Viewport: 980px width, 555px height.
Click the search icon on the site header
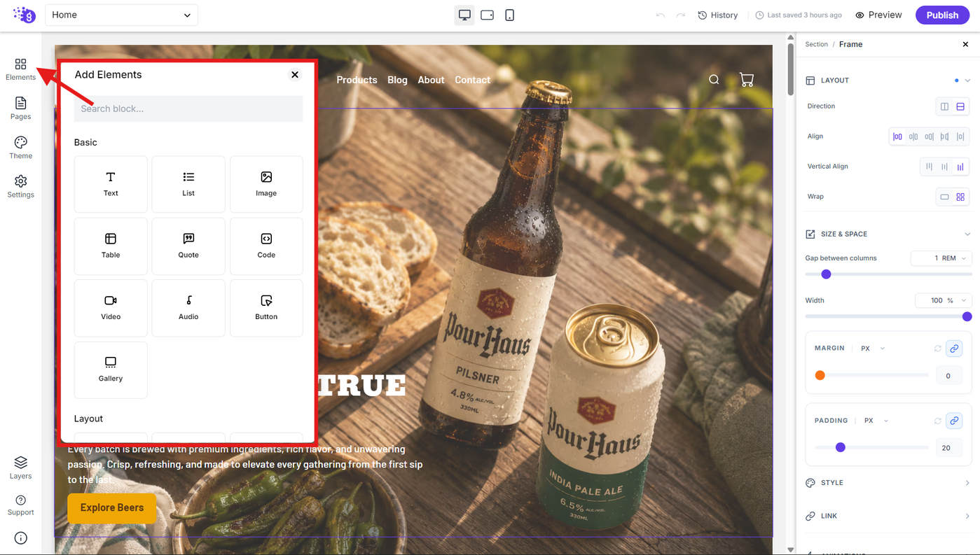tap(714, 80)
